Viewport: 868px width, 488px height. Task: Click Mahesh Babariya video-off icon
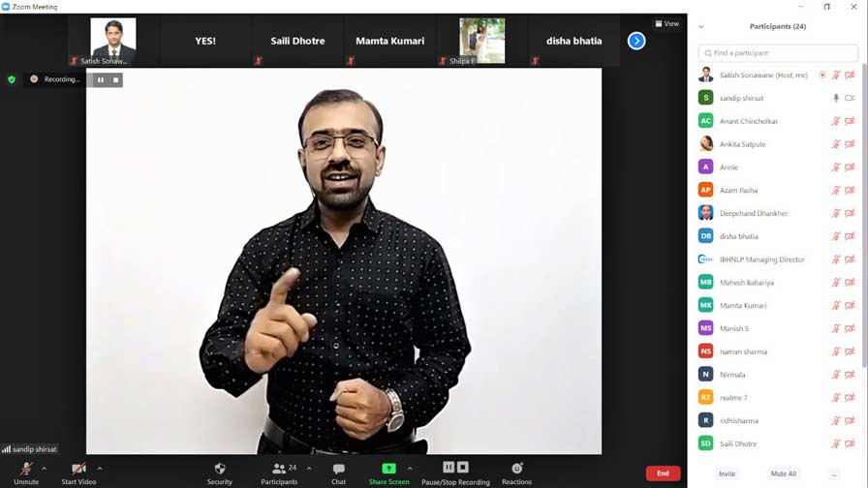pyautogui.click(x=850, y=283)
